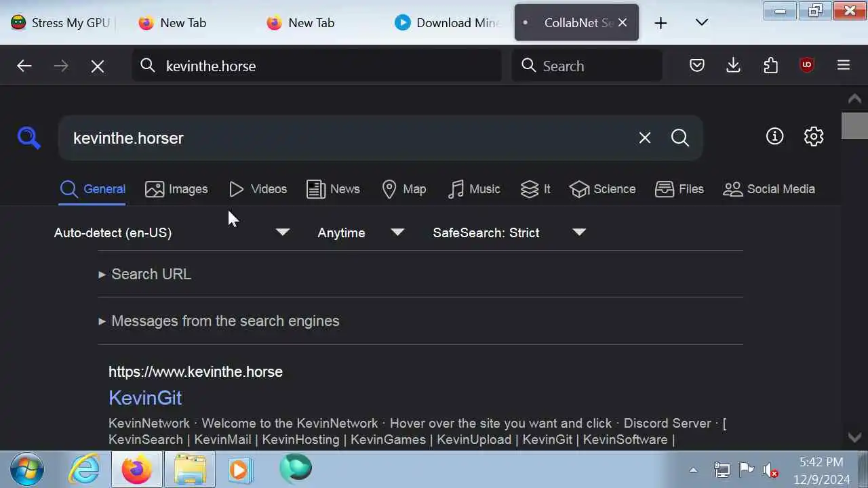This screenshot has width=868, height=488.
Task: Click the address bar showing kevinthe.horse
Action: [x=317, y=66]
